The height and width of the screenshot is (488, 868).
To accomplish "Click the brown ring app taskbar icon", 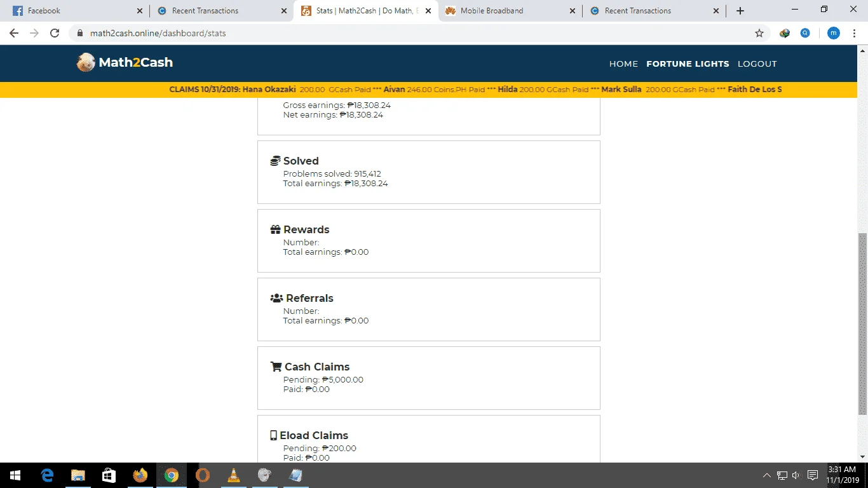I will [x=203, y=475].
